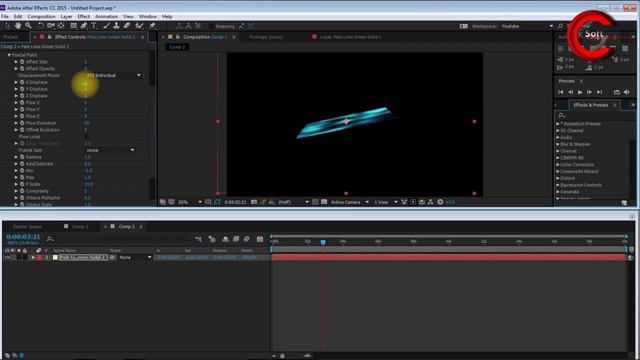The width and height of the screenshot is (640, 360).
Task: Expand the Blur & Sharpen effects category
Action: [558, 144]
